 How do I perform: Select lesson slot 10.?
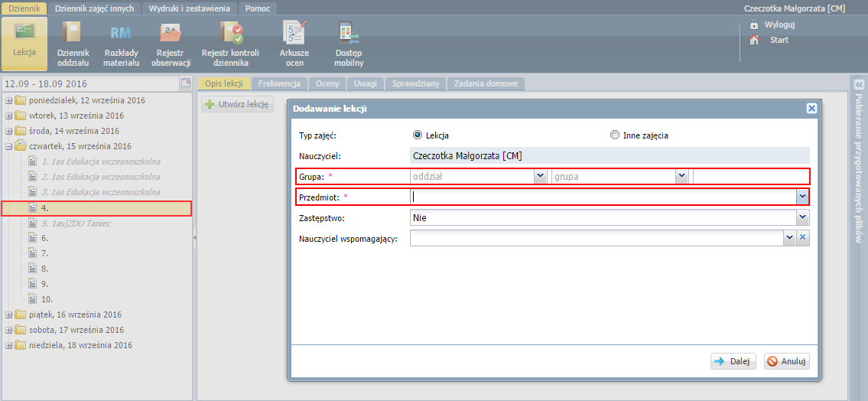coord(47,299)
